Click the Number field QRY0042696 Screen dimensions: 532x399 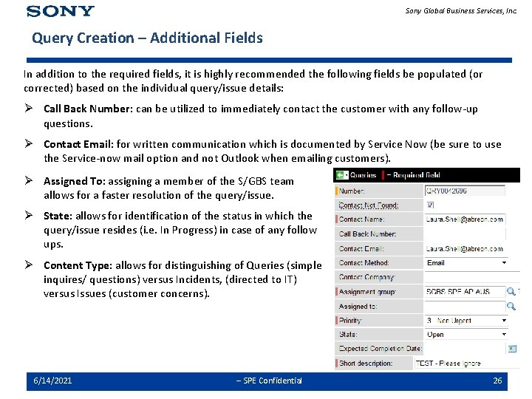click(465, 191)
